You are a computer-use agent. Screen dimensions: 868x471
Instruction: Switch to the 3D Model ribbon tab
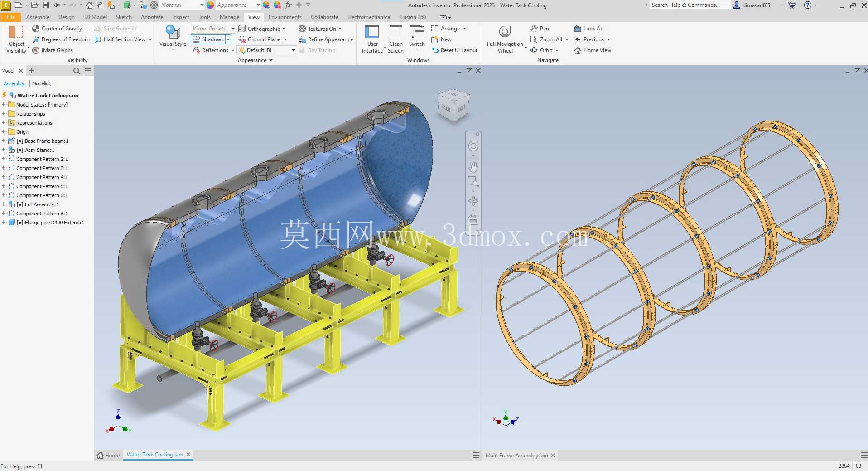(x=95, y=17)
